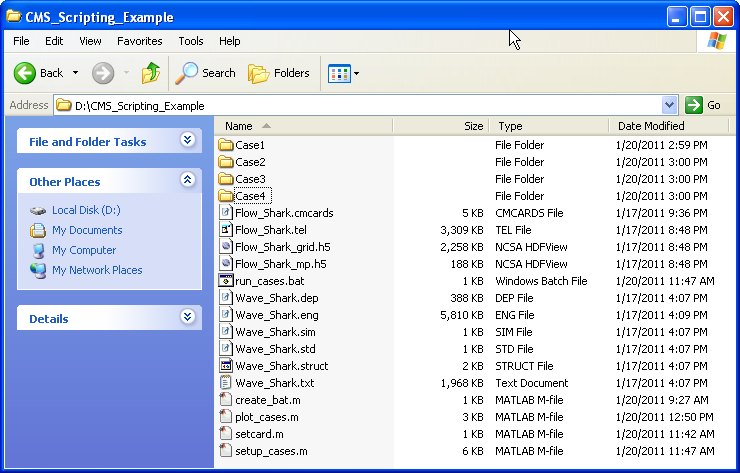Maximize the CMS_Scripting_Example window
The image size is (740, 473).
pos(700,17)
